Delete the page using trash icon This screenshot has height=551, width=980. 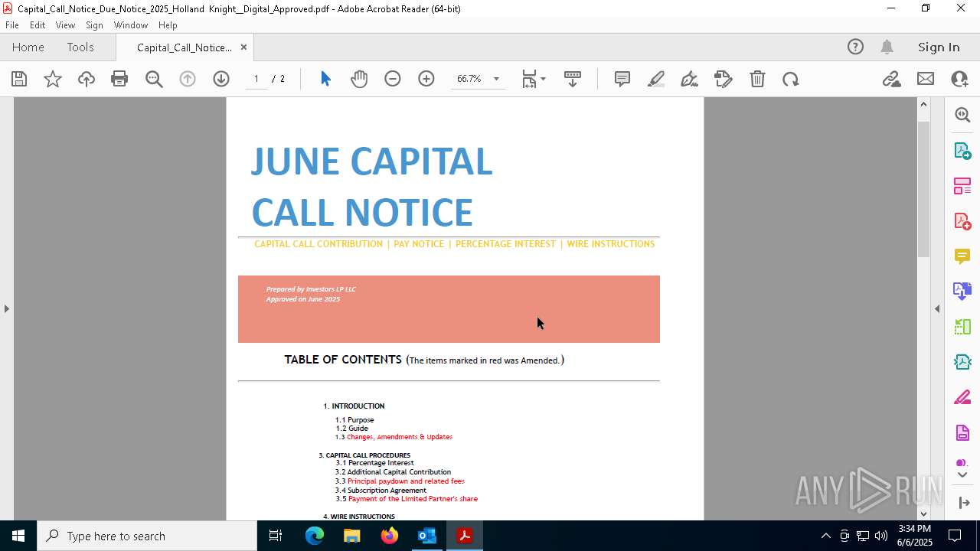click(x=757, y=79)
